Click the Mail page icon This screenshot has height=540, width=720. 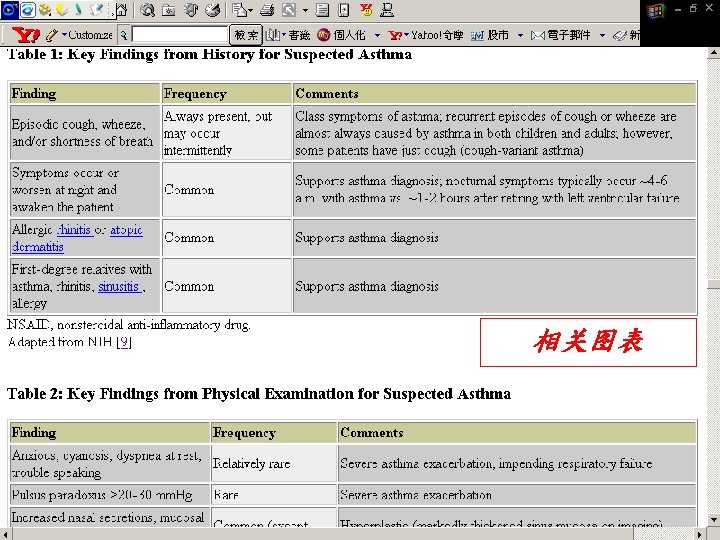click(239, 10)
